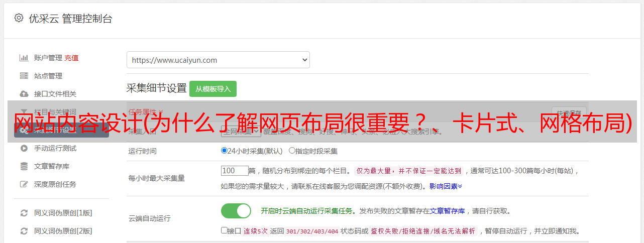Click the cloud upload icon for 接口文件相关
Screen dimensions: 644x243
pyautogui.click(x=24, y=94)
